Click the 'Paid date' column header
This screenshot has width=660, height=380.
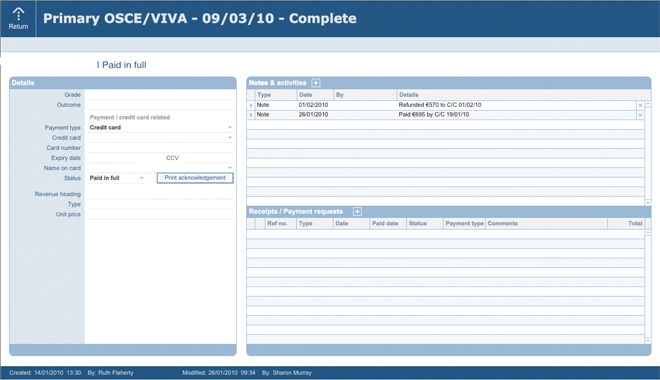(x=388, y=223)
